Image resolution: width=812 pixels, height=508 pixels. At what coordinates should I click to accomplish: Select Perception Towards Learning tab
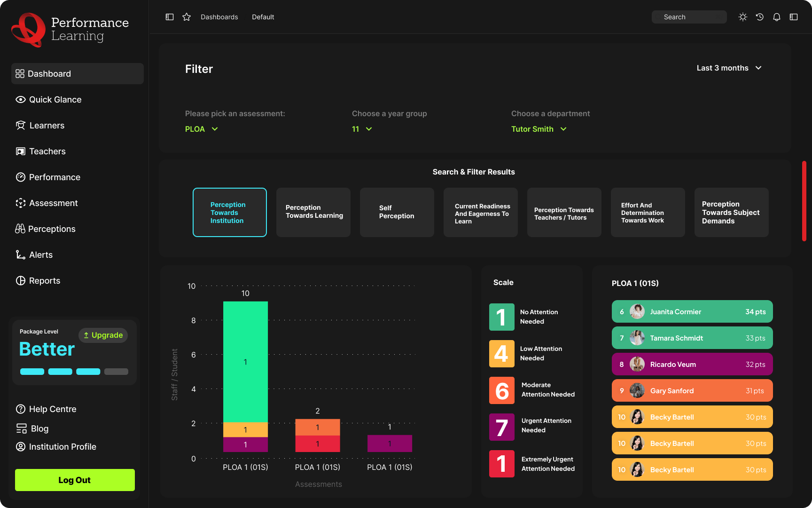[313, 213]
